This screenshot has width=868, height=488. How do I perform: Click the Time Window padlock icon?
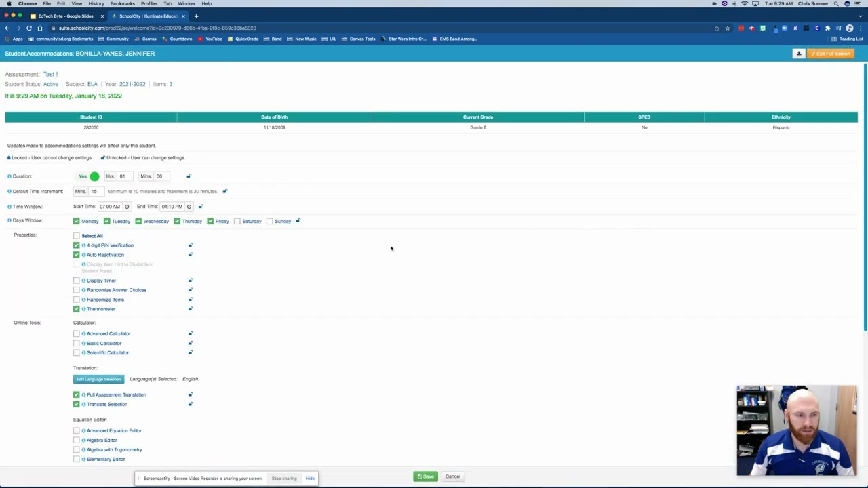(201, 207)
